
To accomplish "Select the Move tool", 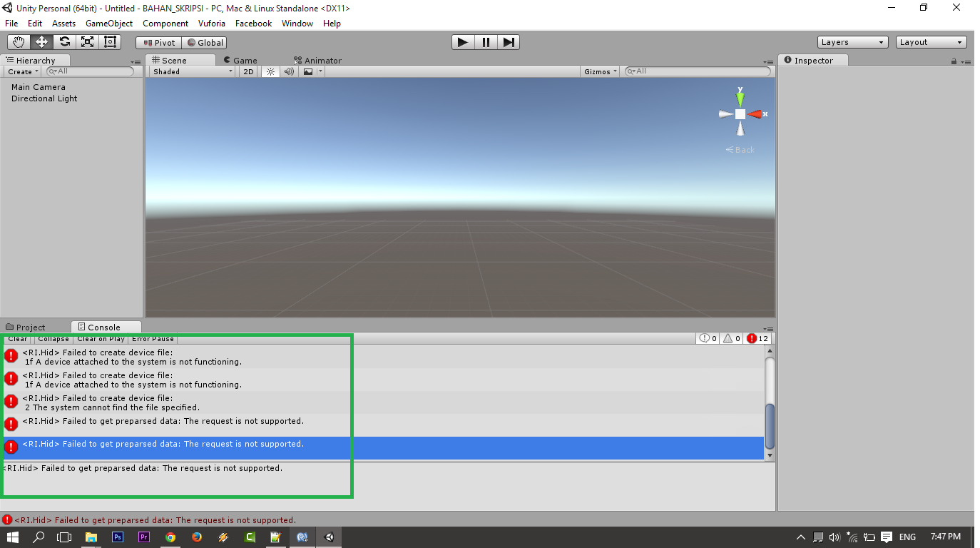I will pyautogui.click(x=41, y=42).
